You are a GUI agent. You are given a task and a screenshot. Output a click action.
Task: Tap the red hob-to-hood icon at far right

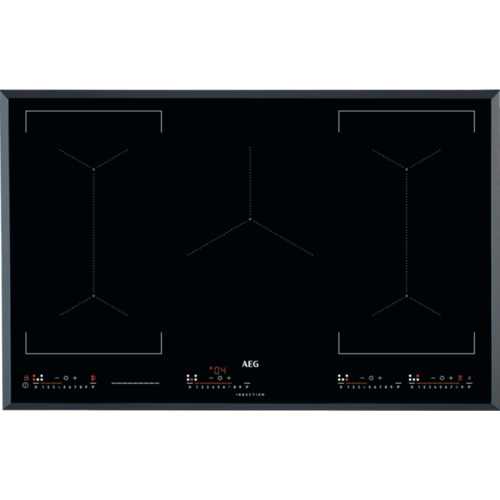click(x=460, y=378)
